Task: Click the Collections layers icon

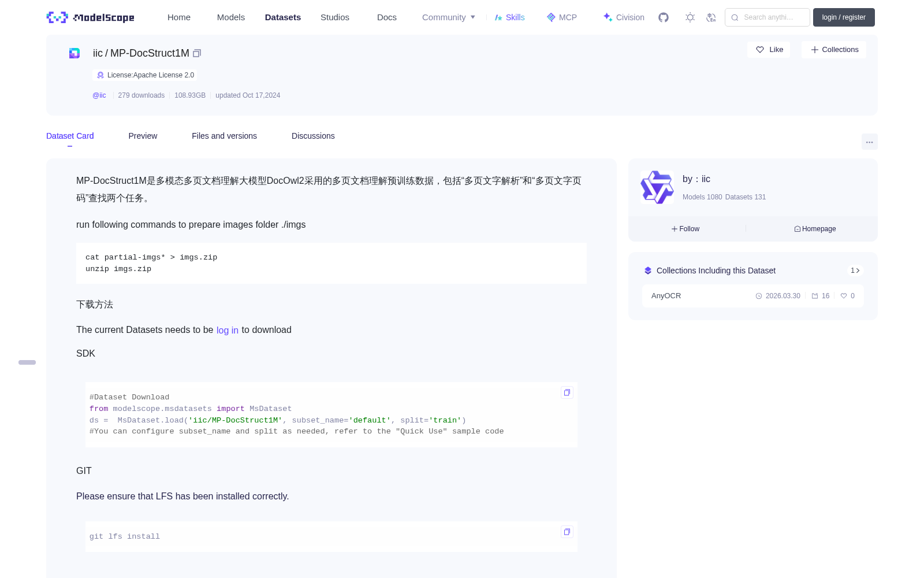Action: 648,271
